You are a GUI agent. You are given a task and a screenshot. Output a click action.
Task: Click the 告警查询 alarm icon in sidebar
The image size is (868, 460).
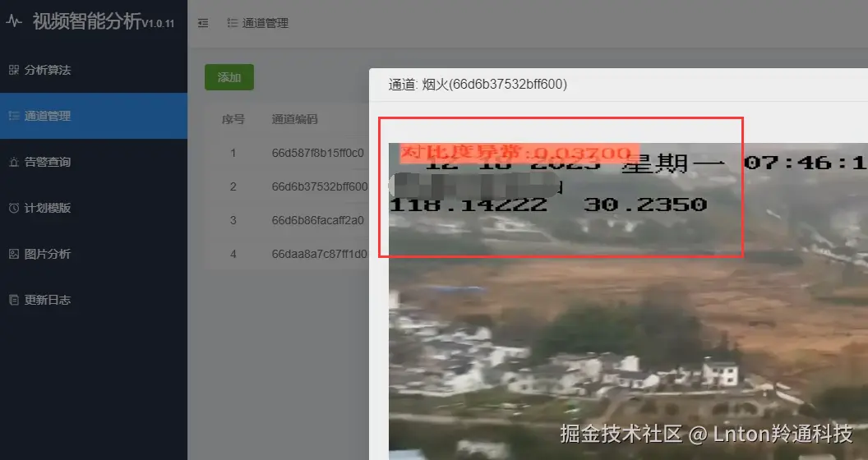coord(14,162)
